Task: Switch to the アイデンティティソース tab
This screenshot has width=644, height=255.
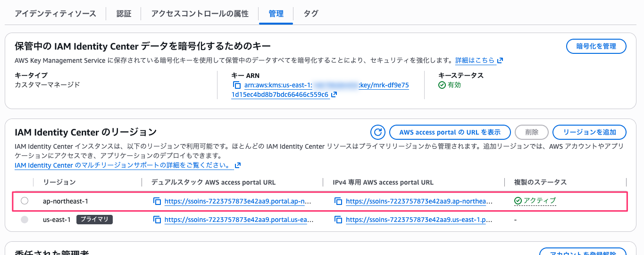Action: coord(56,14)
